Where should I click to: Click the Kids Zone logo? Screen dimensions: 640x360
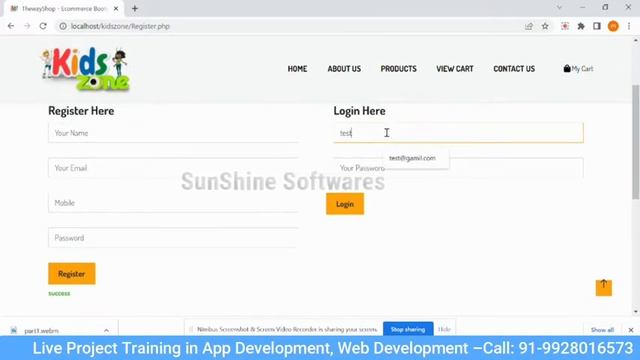pyautogui.click(x=85, y=69)
